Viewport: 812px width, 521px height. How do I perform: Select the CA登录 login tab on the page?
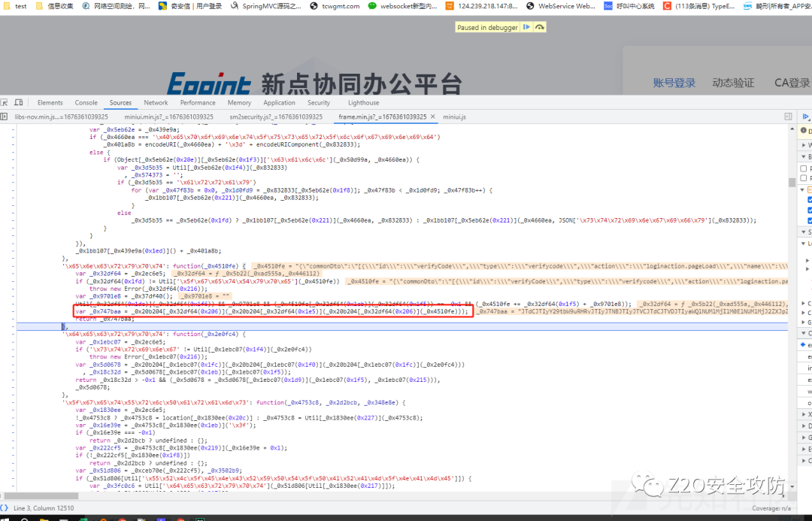point(792,83)
